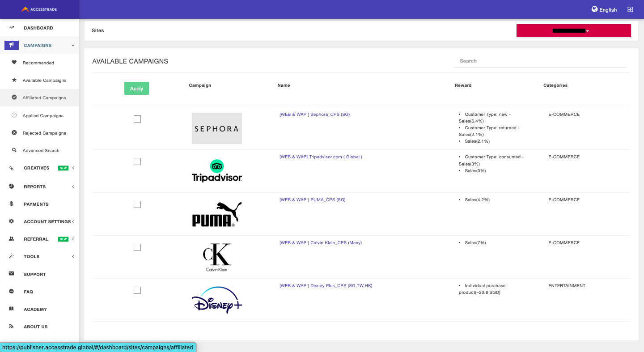Viewport: 644px width, 352px height.
Task: Check the PUMA campaign checkbox
Action: 137,204
